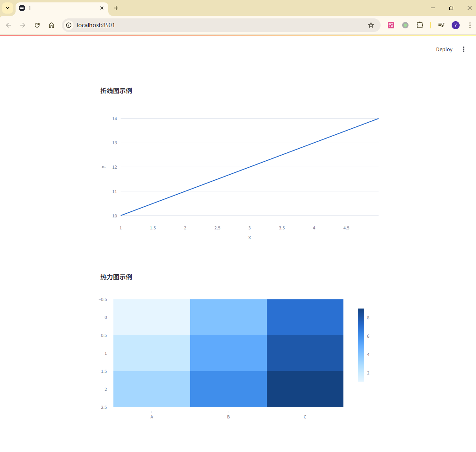Click the Deploy button

pyautogui.click(x=444, y=49)
